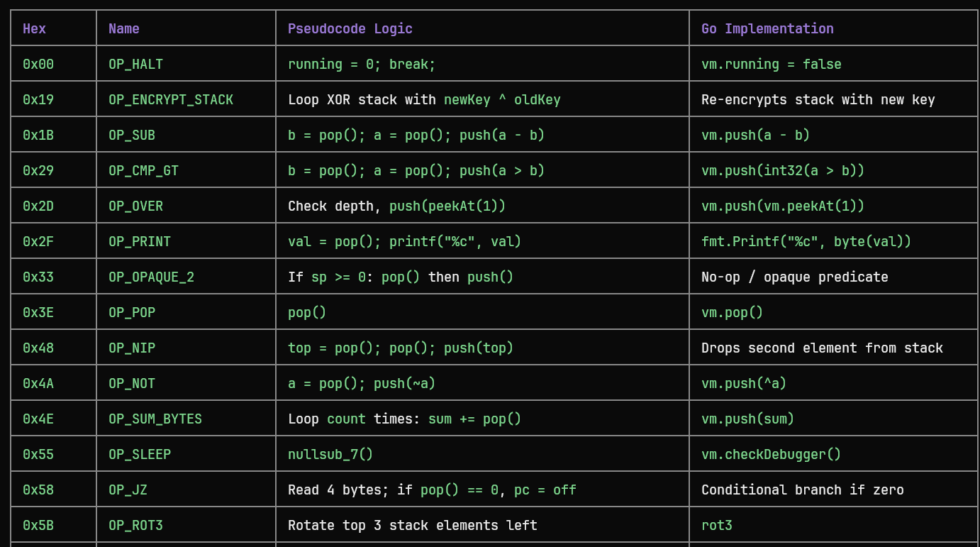This screenshot has width=980, height=547.
Task: Select the OP_CMP_GT name cell
Action: tap(186, 170)
